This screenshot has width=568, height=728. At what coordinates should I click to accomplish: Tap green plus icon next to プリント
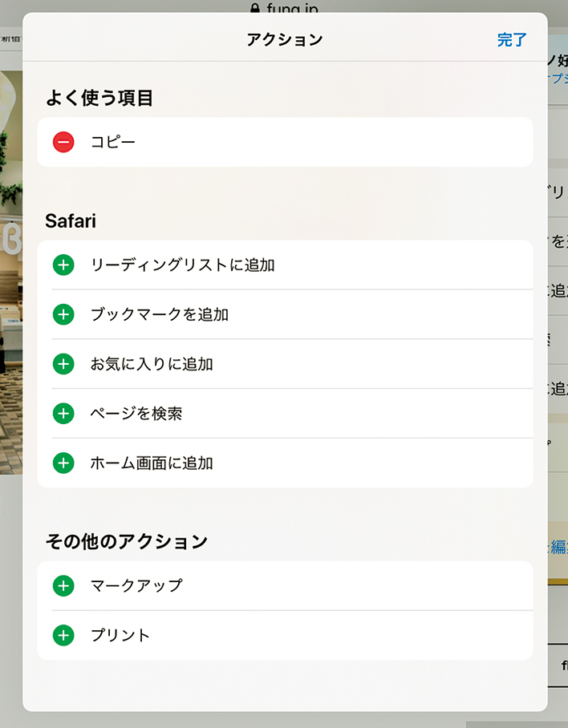pos(63,635)
